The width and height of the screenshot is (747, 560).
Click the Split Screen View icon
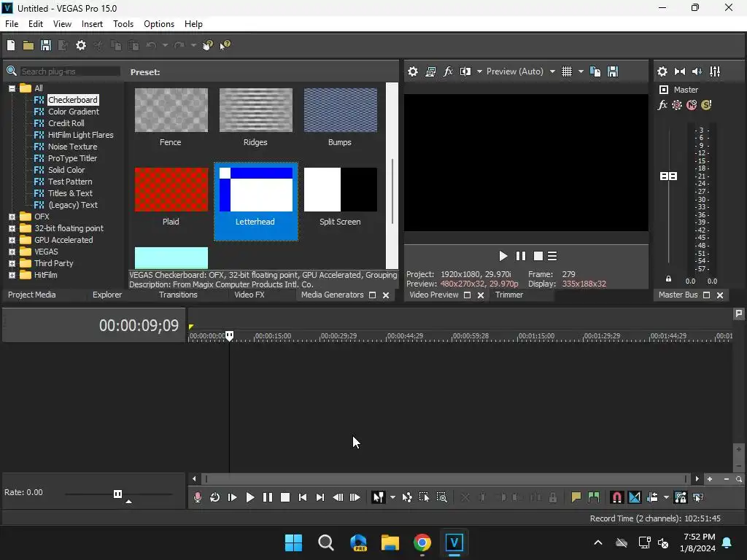[465, 71]
